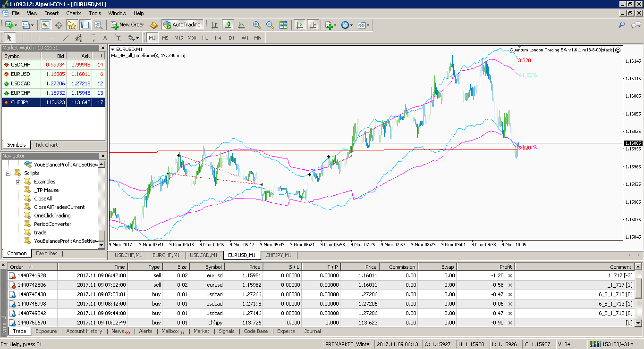644x349 pixels.
Task: Open the chart periodicity clock dropdown
Action: tap(347, 25)
